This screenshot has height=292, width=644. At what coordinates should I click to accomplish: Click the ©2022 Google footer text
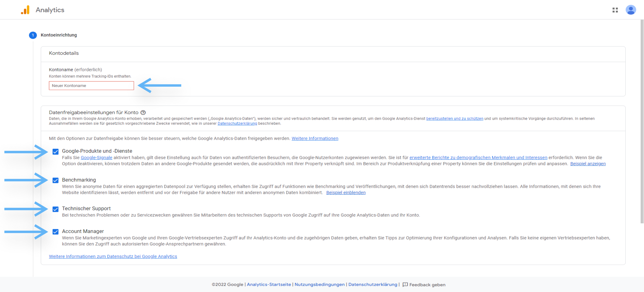(227, 284)
